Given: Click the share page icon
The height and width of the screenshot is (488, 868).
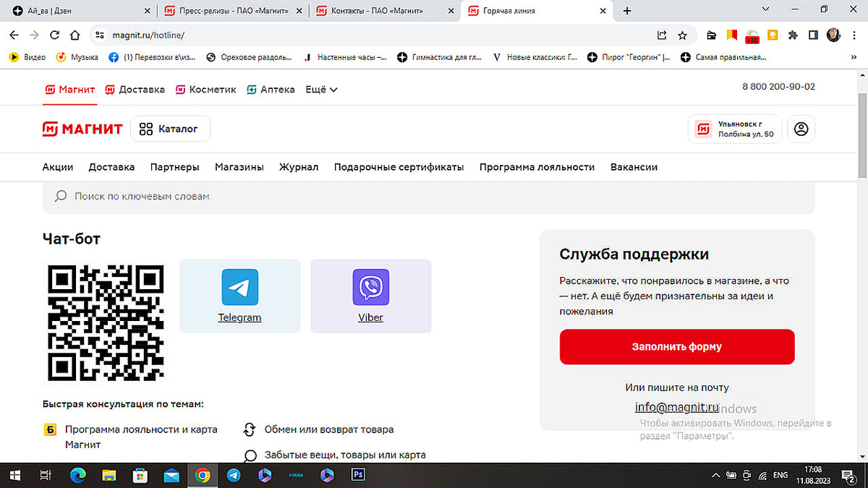Looking at the screenshot, I should tap(662, 35).
